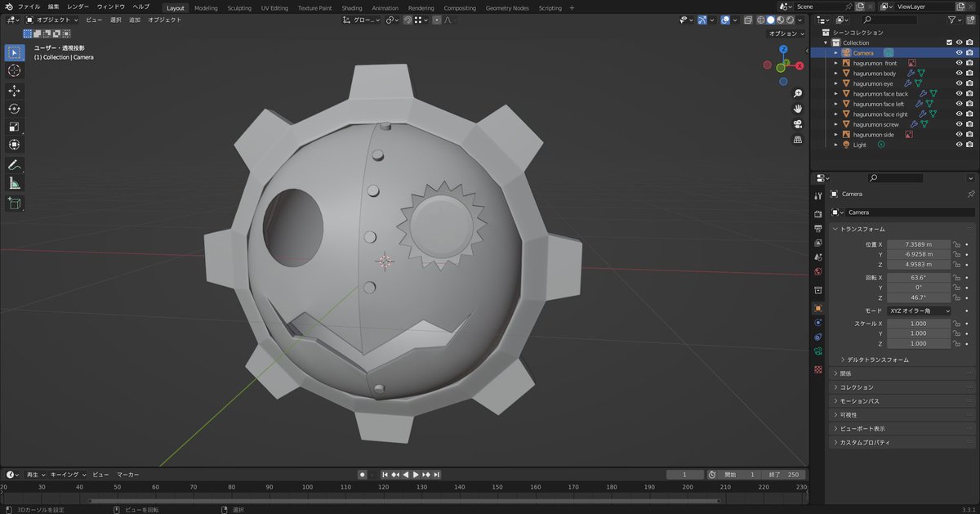Switch orthographic/perspective with the grid gizmo
Image resolution: width=980 pixels, height=514 pixels.
(797, 140)
